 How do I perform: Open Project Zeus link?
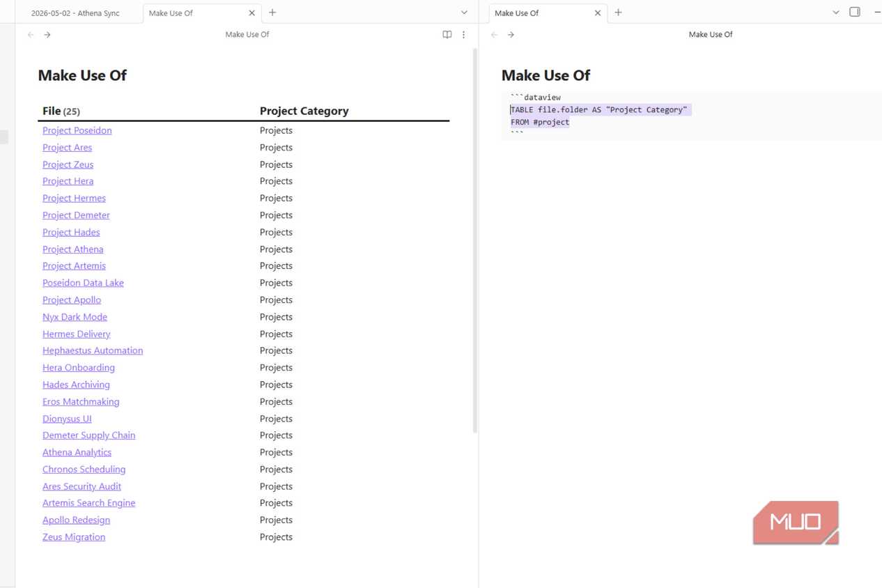click(x=68, y=164)
